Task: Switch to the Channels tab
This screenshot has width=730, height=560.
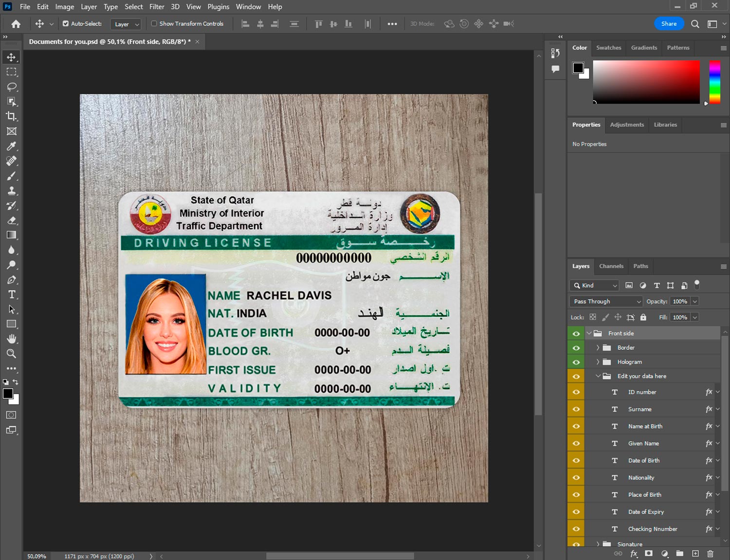Action: [611, 266]
